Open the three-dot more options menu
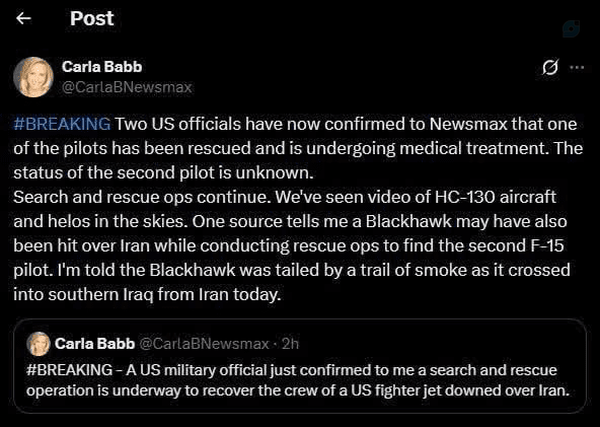The height and width of the screenshot is (427, 600). click(577, 68)
